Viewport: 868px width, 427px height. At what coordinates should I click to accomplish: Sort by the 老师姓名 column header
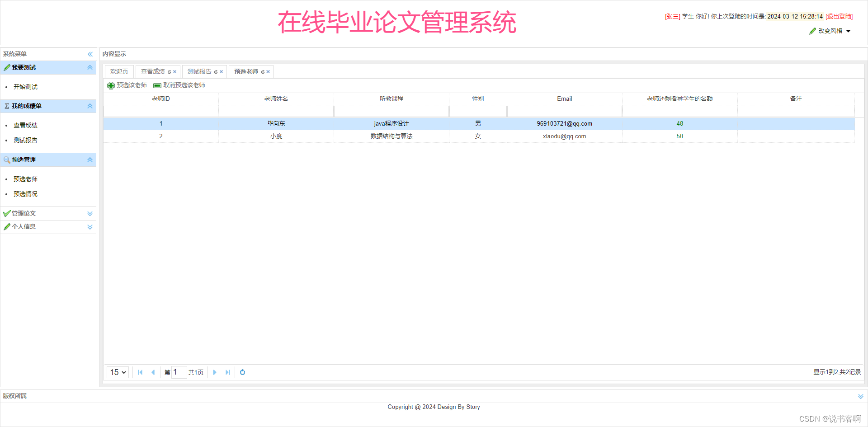click(276, 99)
